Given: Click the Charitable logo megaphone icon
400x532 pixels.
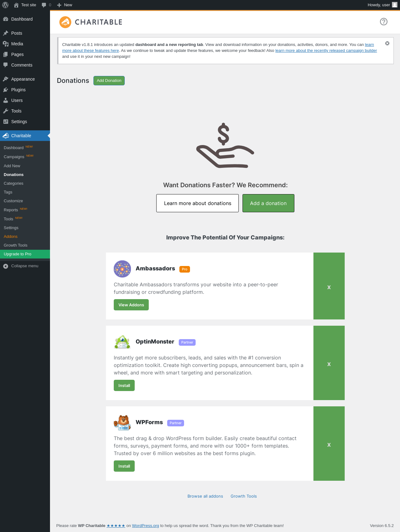Looking at the screenshot, I should click(65, 22).
